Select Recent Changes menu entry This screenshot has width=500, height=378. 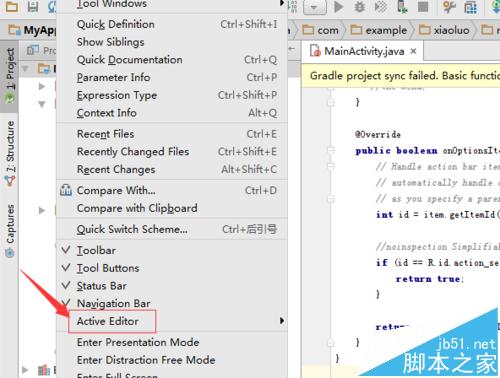click(x=172, y=169)
